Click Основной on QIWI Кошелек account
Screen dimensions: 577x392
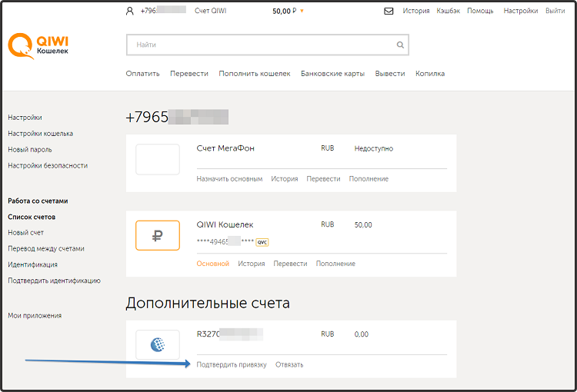click(x=212, y=264)
